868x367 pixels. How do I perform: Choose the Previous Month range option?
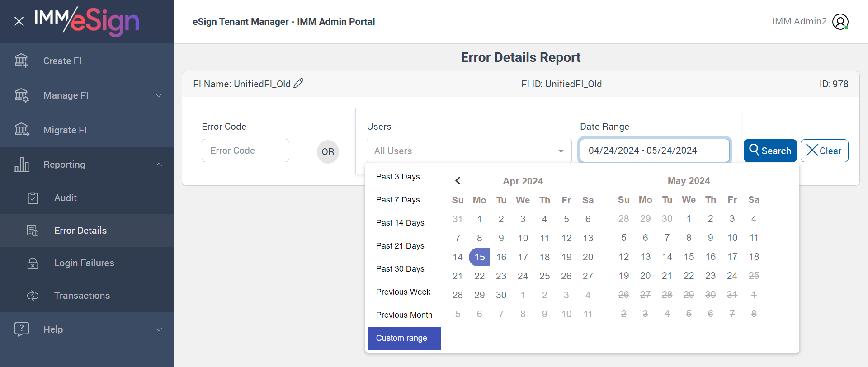[x=404, y=315]
